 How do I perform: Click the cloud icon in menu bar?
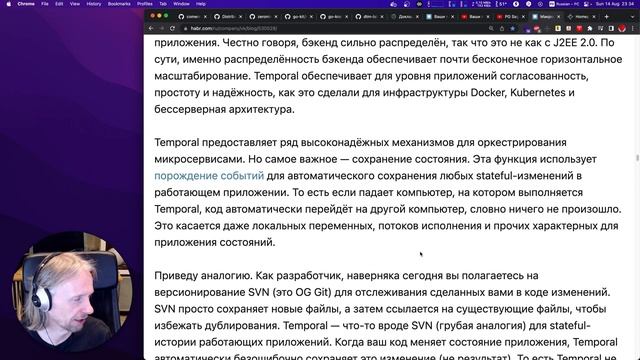(x=393, y=4)
